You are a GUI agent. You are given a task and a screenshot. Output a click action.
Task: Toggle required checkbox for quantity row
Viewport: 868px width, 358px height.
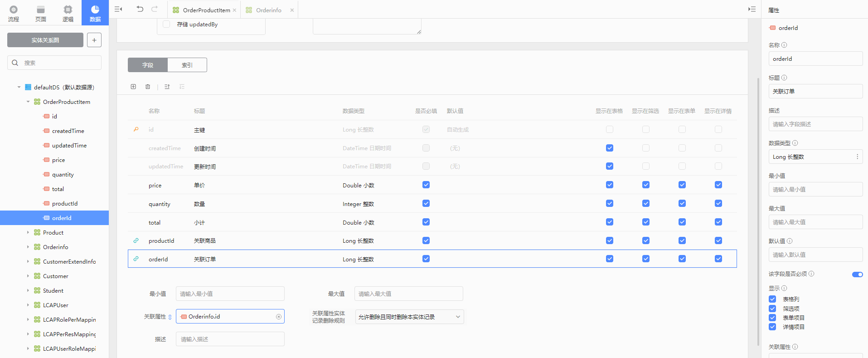coord(426,203)
